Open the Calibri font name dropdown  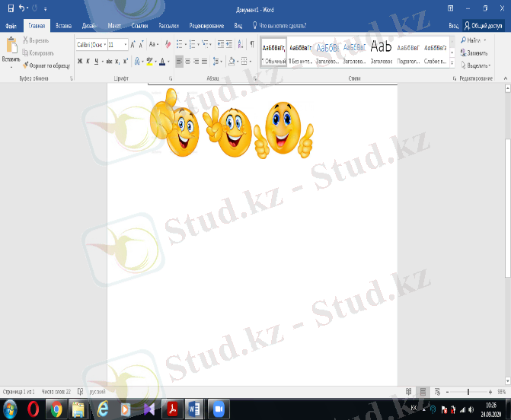pos(90,45)
